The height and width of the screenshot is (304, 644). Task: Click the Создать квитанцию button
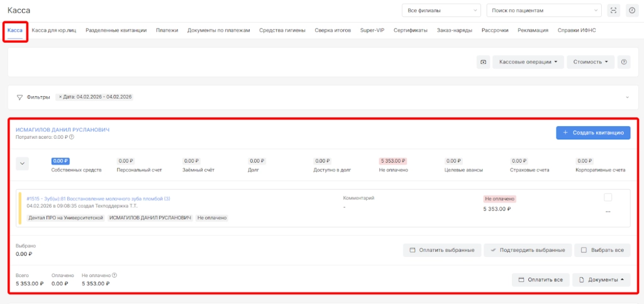click(x=592, y=133)
